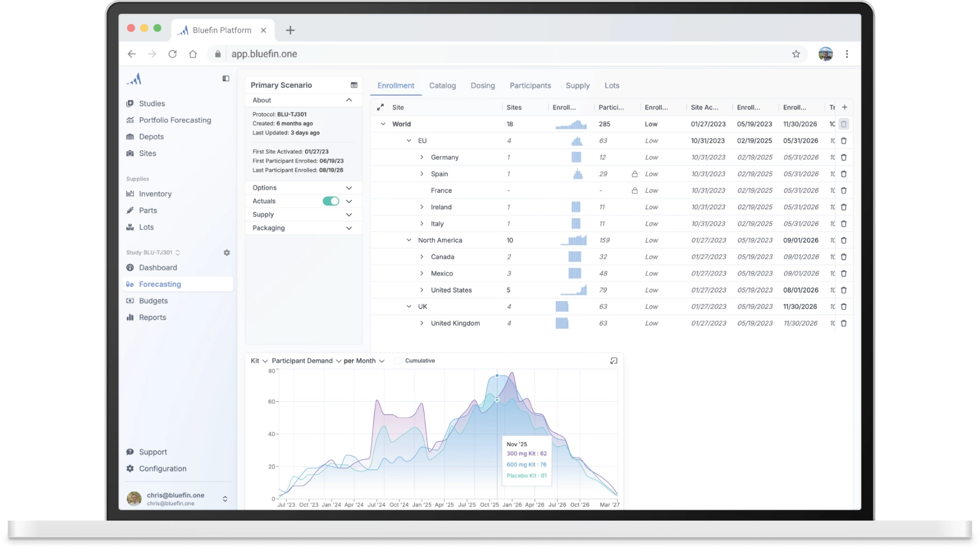Expand the site table to fullscreen
This screenshot has height=547, width=980.
point(380,107)
